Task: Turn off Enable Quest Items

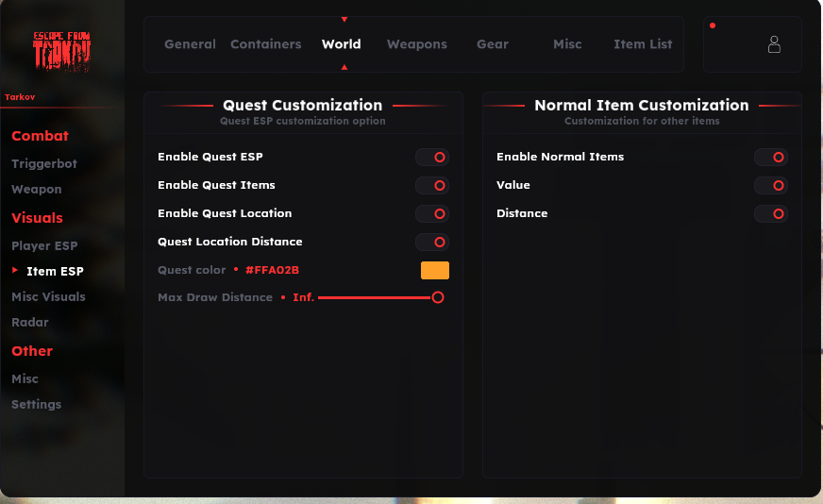Action: point(432,186)
